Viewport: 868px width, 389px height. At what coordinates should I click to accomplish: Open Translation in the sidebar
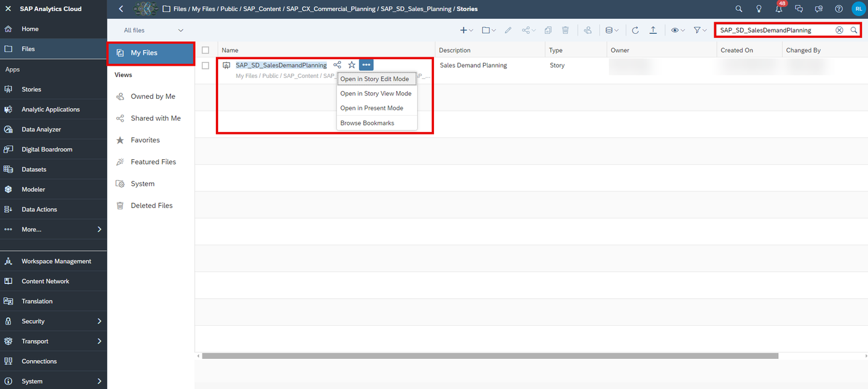54,301
